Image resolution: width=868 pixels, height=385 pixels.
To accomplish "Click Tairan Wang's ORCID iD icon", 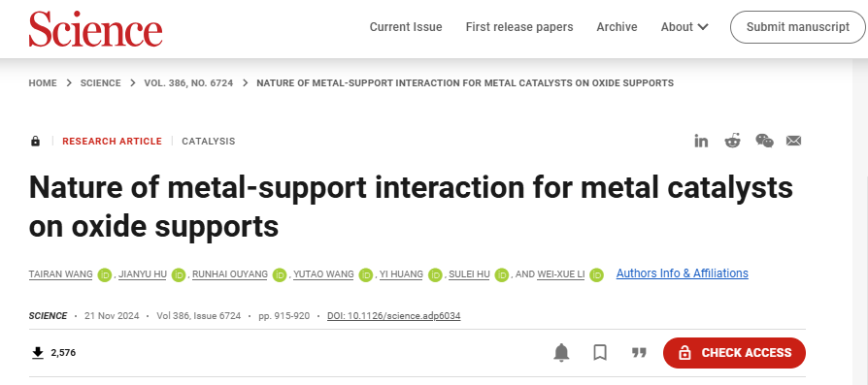I will coord(105,274).
